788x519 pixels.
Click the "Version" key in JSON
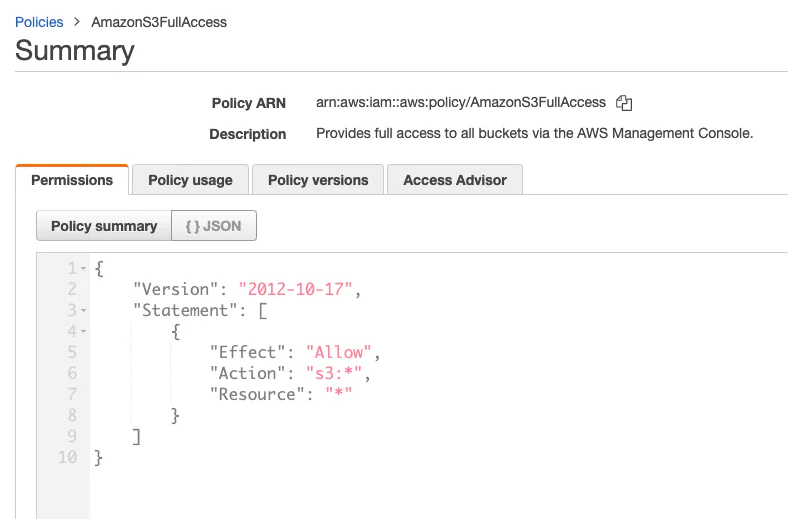click(175, 289)
